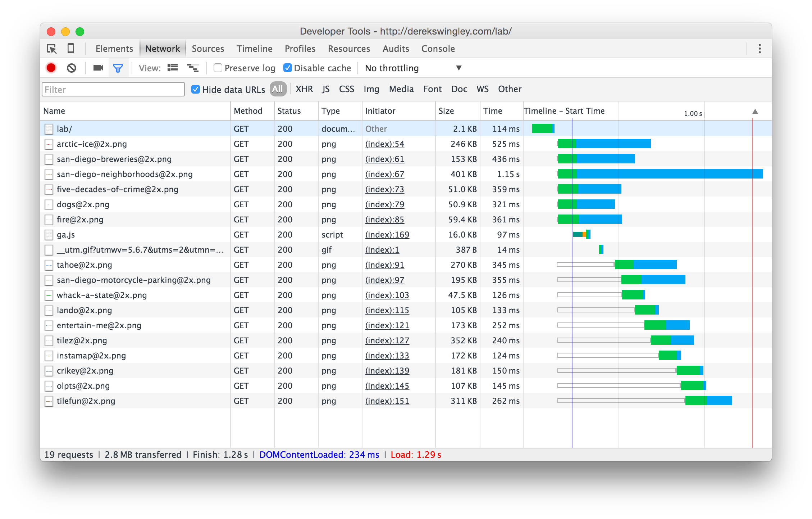
Task: Toggle the device mode phone icon
Action: [x=71, y=49]
